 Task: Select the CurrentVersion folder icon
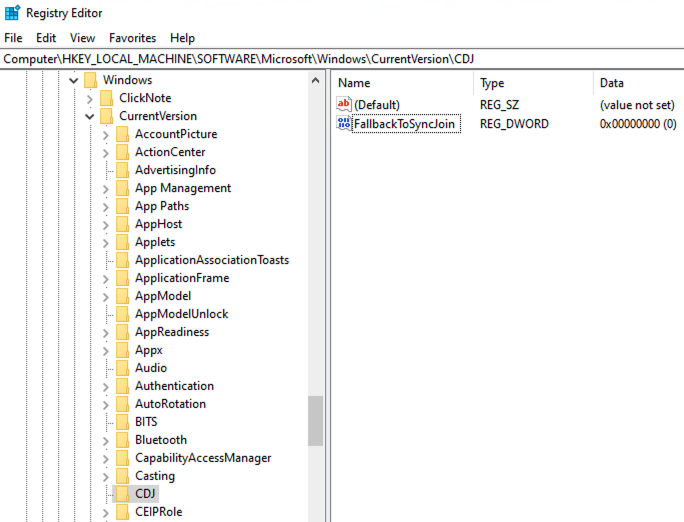click(x=106, y=116)
